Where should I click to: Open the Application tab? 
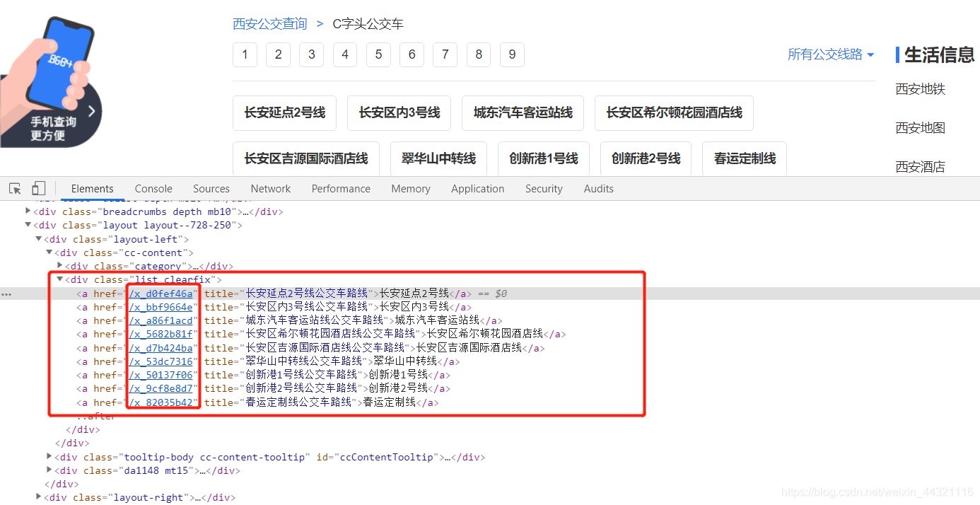pos(478,189)
